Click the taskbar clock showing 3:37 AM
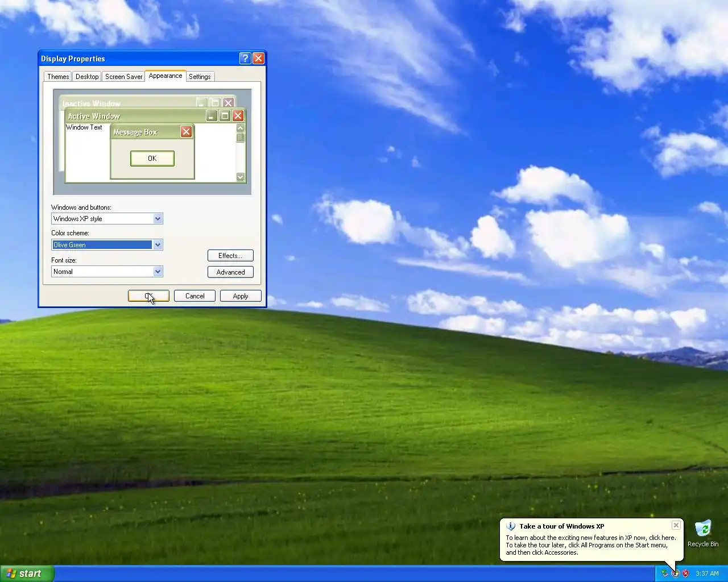728x582 pixels. coord(707,573)
